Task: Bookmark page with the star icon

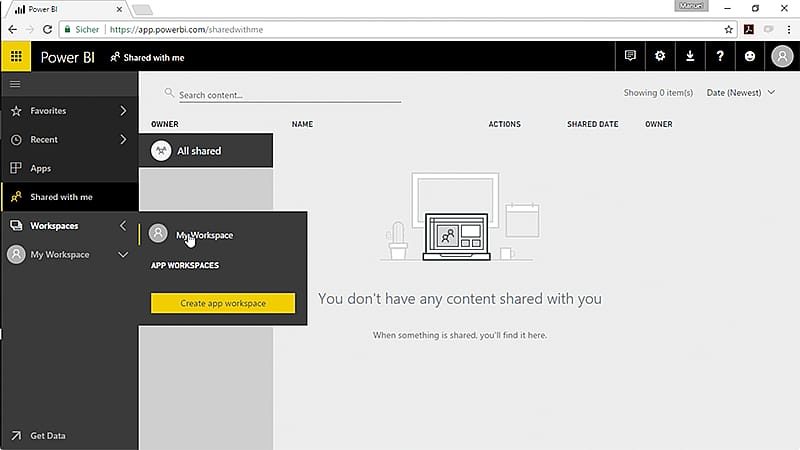Action: (729, 30)
